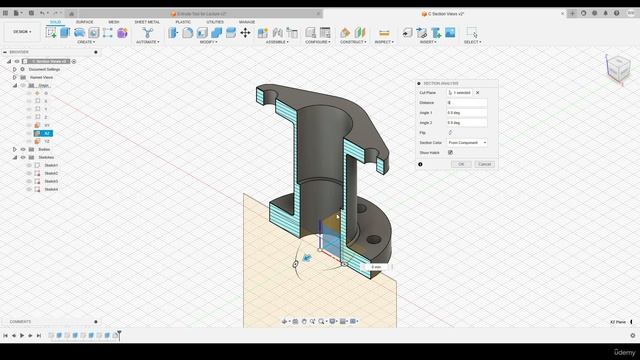
Task: Click the Insert Canvas image icon
Action: click(450, 33)
